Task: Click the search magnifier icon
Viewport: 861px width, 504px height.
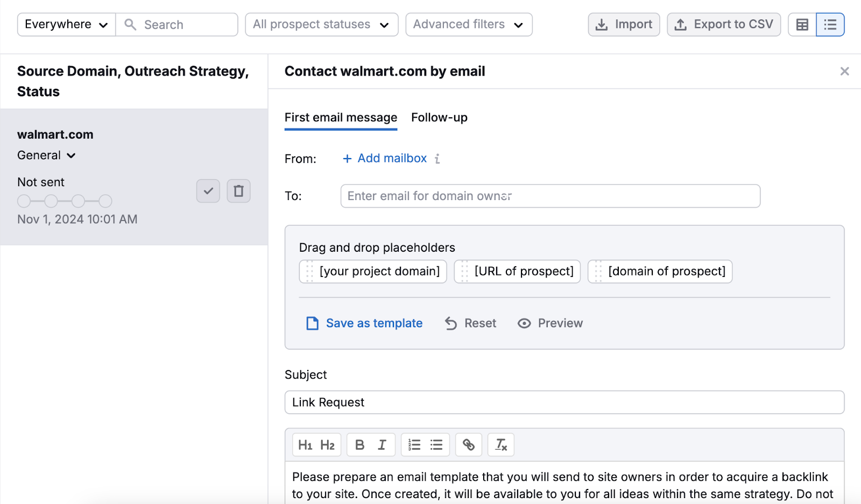Action: tap(130, 25)
